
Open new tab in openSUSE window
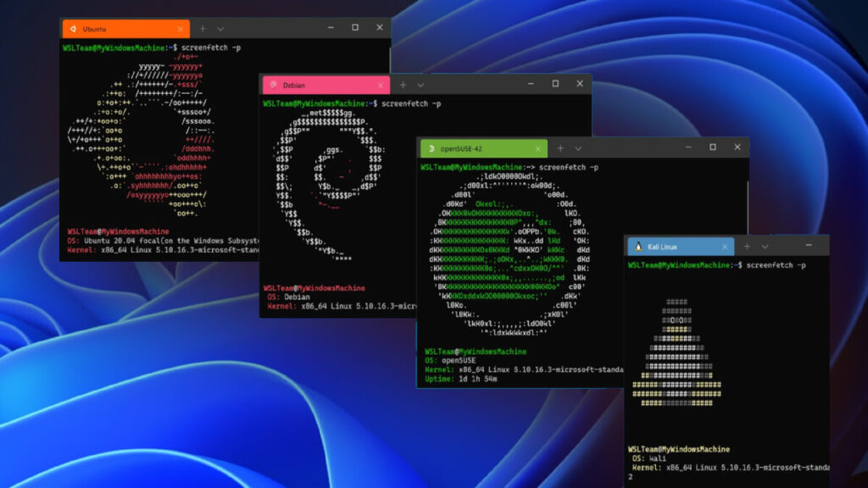pyautogui.click(x=560, y=148)
